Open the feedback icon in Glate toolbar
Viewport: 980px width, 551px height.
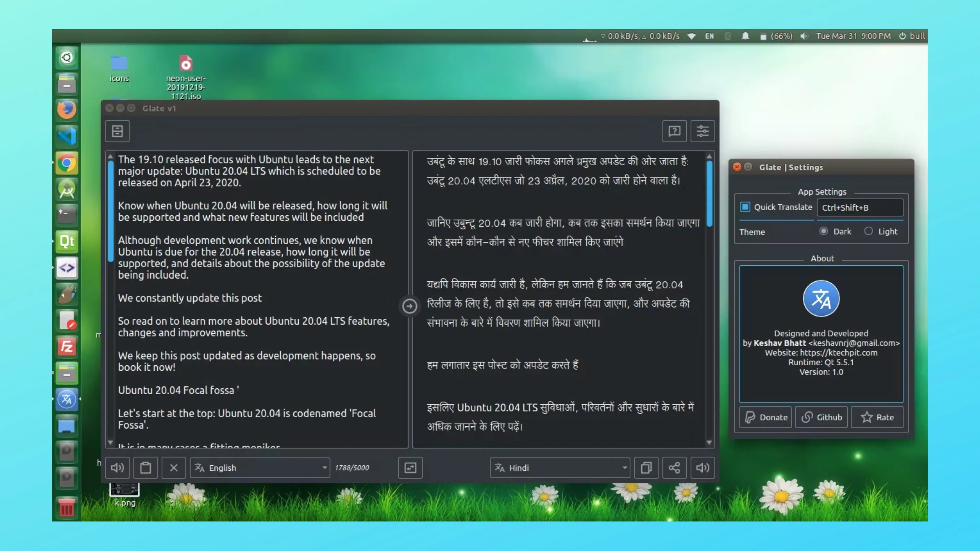[x=674, y=131]
